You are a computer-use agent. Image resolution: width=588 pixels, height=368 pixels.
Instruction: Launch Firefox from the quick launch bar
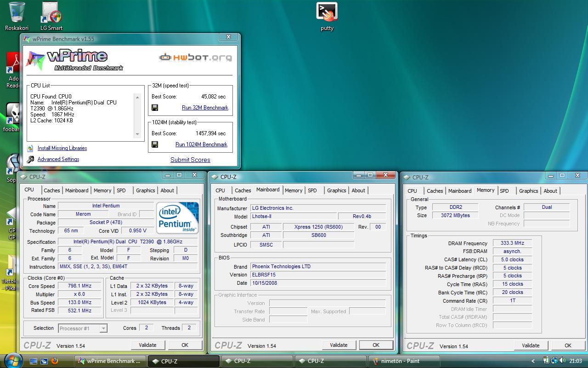[55, 361]
